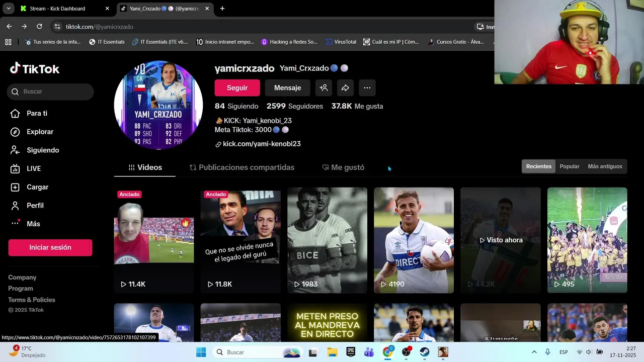Sort videos by Más antiguos

pyautogui.click(x=605, y=166)
